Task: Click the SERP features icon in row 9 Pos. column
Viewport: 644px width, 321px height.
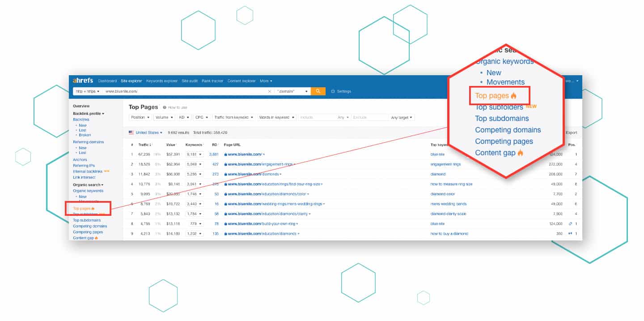Action: point(570,234)
